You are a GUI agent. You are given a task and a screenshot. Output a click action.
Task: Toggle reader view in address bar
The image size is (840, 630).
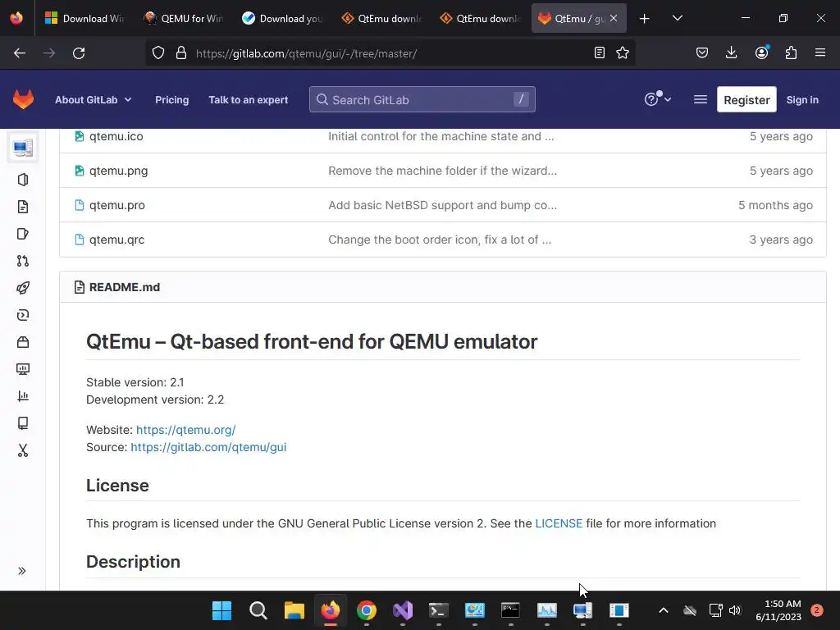(x=600, y=52)
